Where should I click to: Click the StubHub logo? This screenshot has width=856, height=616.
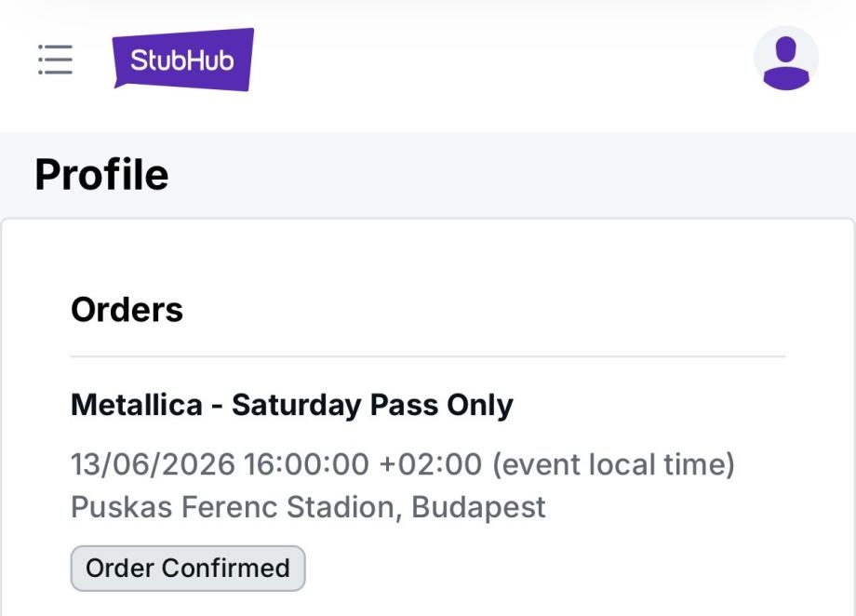(183, 60)
